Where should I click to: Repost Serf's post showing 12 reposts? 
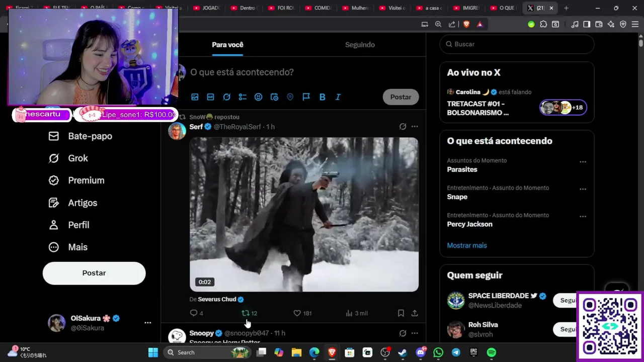point(249,313)
